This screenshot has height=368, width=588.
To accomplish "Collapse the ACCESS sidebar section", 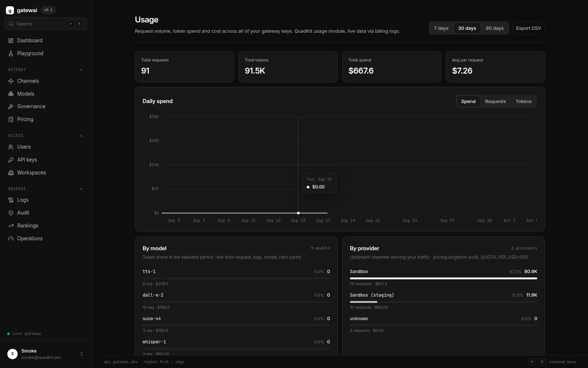I will (x=81, y=136).
